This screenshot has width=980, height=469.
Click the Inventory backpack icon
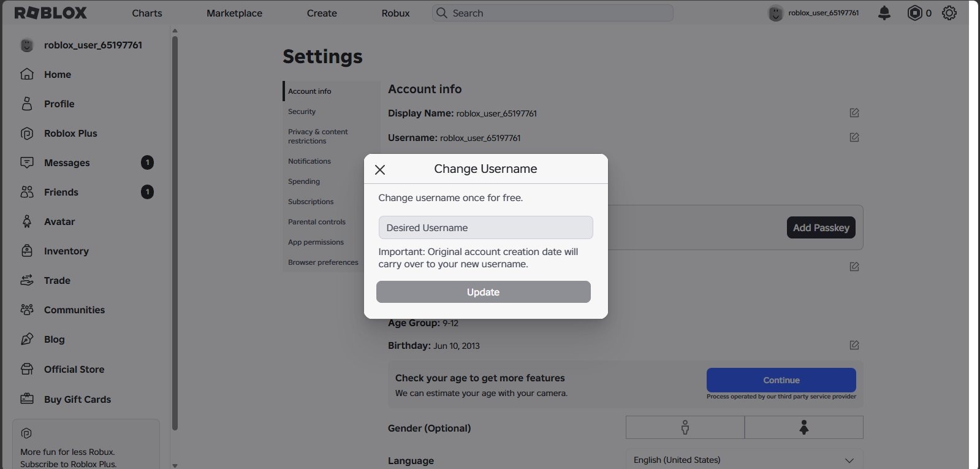(x=27, y=251)
